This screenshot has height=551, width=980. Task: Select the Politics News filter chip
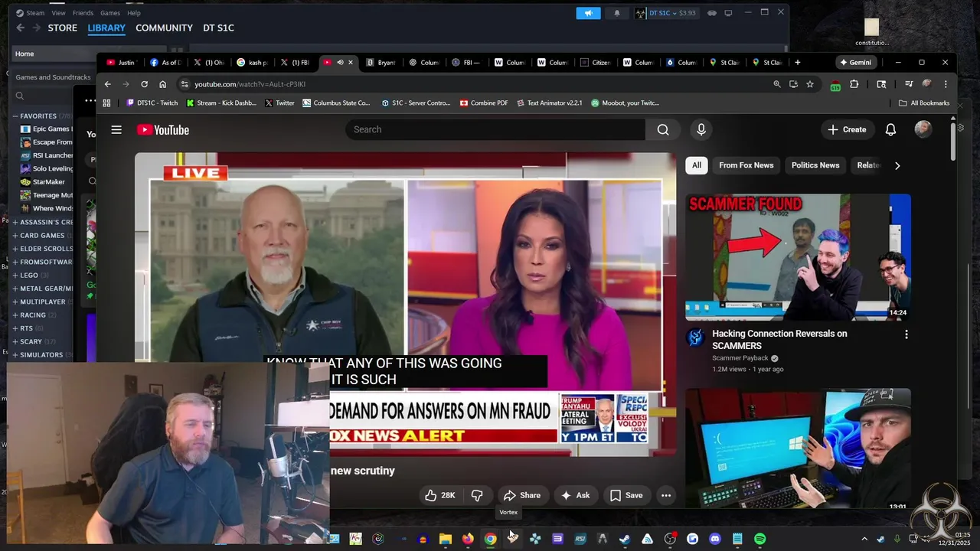coord(815,165)
